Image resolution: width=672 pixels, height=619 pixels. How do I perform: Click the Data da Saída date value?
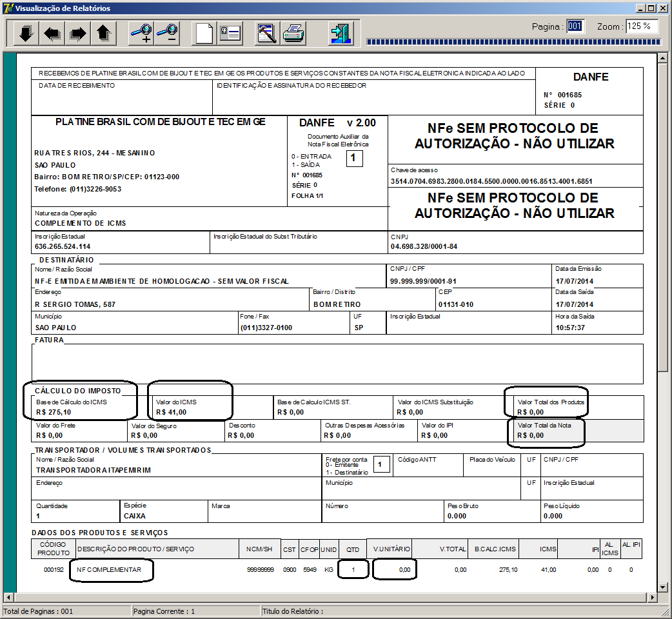tap(575, 304)
